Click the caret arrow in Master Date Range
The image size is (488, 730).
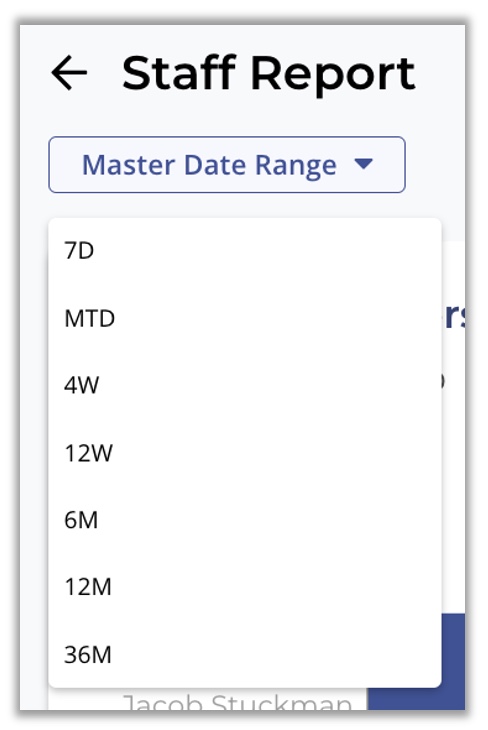coord(363,164)
